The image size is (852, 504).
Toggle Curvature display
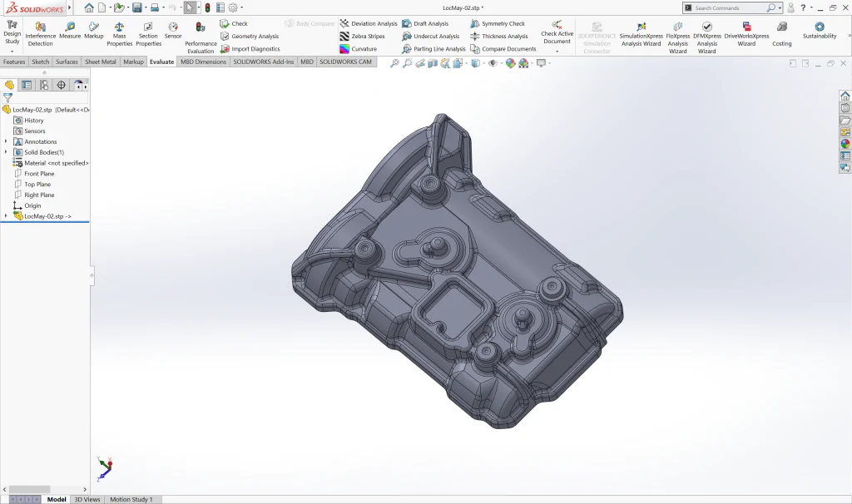pos(359,49)
